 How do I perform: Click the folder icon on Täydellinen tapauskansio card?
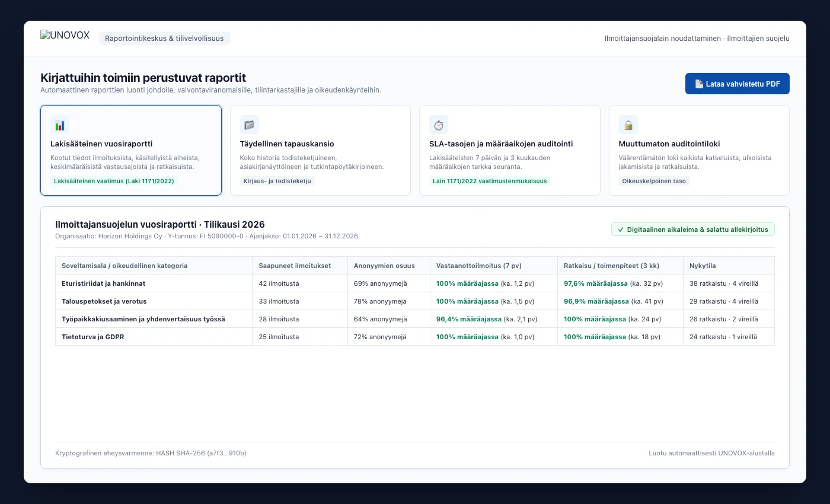point(249,125)
